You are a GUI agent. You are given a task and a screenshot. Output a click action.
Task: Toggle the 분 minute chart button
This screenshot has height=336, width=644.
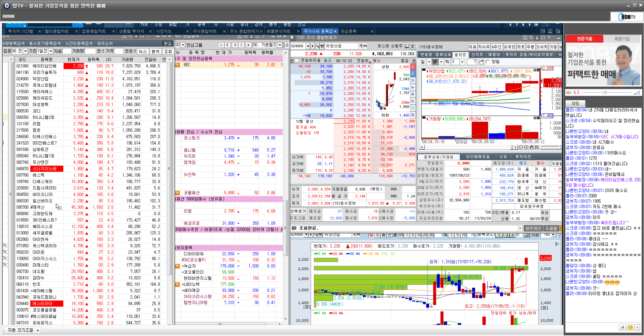point(435,62)
